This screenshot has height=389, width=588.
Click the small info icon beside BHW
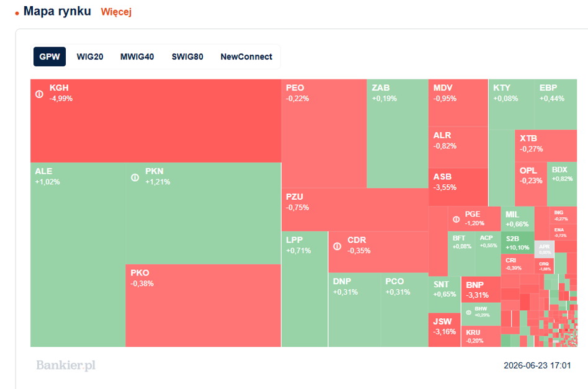468,312
